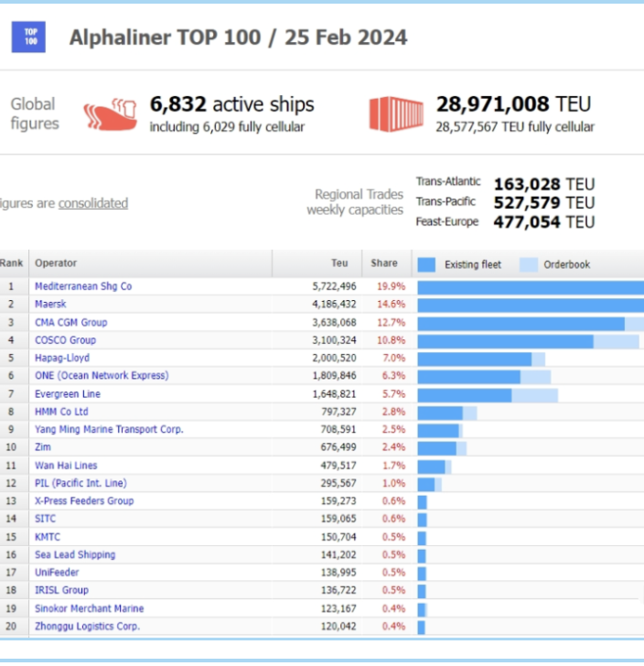Screen dimensions: 644x666
Task: Open CMA CGM Group link
Action: (x=71, y=322)
